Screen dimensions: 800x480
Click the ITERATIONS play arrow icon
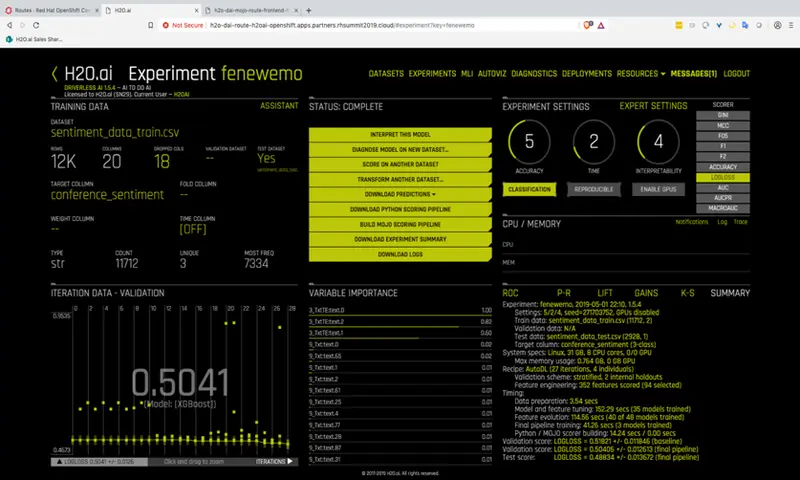(x=290, y=461)
